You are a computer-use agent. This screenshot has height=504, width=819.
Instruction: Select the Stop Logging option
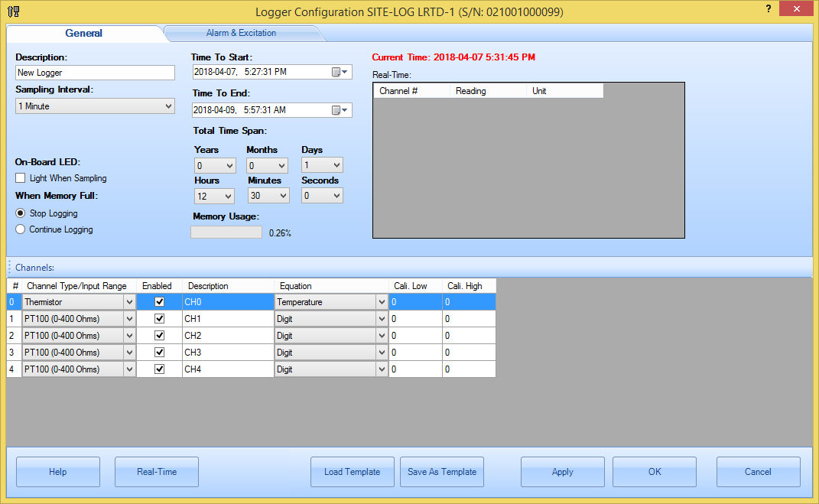[21, 213]
